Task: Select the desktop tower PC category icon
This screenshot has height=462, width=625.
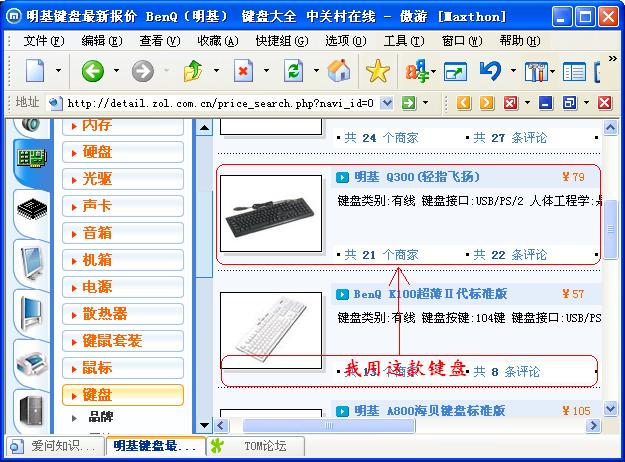Action: pyautogui.click(x=31, y=411)
